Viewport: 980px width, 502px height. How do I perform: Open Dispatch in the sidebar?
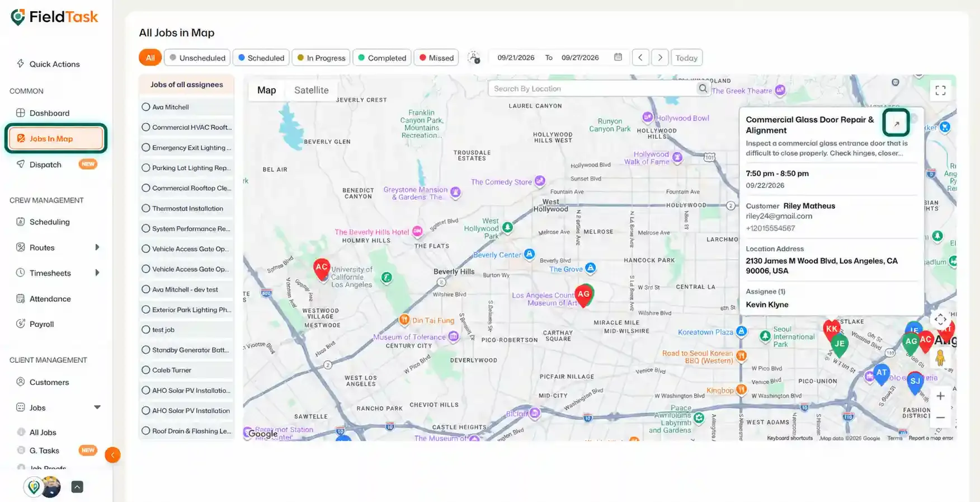tap(45, 165)
